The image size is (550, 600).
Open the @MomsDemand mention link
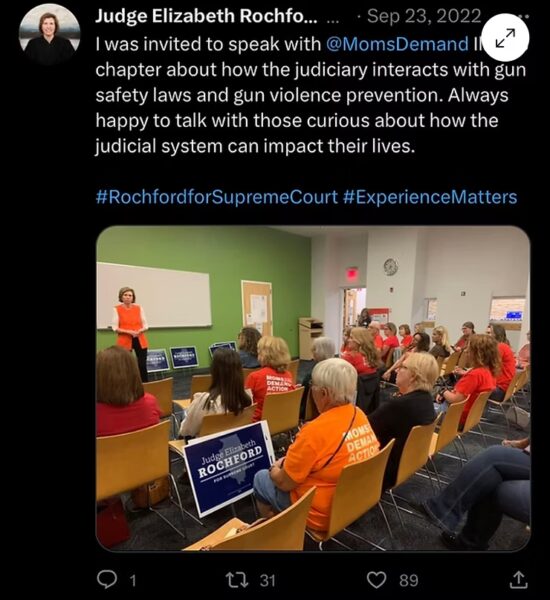(397, 44)
